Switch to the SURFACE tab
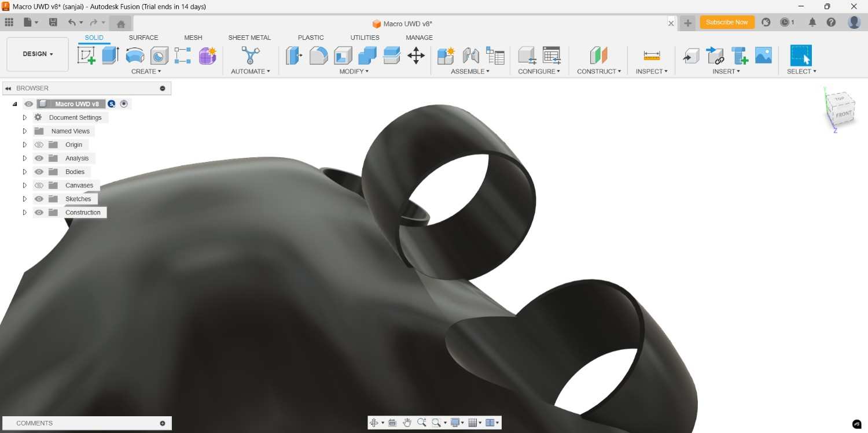The width and height of the screenshot is (868, 433). [x=144, y=38]
